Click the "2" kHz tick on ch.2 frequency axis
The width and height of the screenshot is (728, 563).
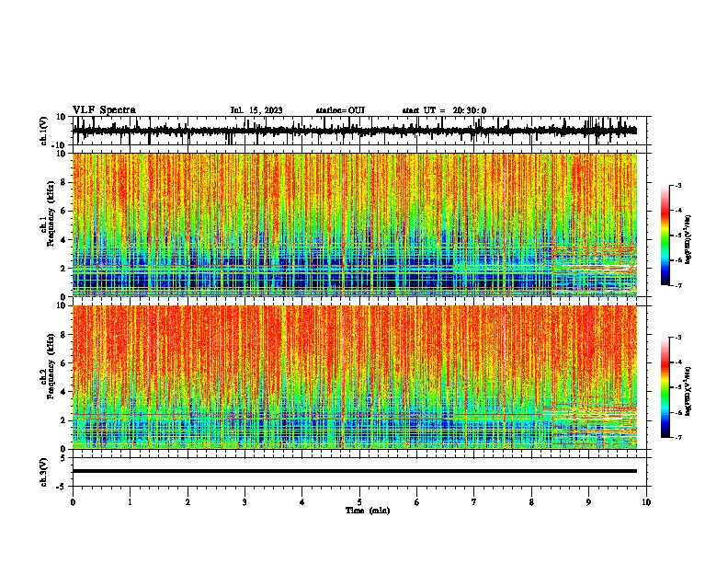[x=64, y=420]
